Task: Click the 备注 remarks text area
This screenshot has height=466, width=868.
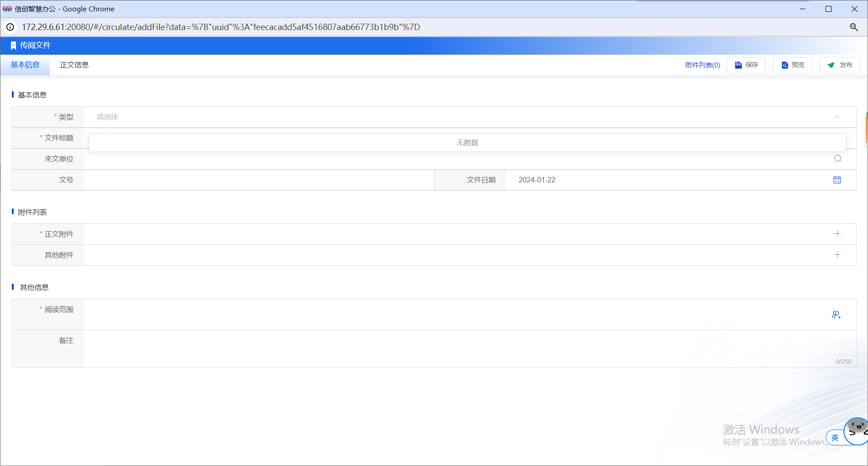Action: [470, 349]
